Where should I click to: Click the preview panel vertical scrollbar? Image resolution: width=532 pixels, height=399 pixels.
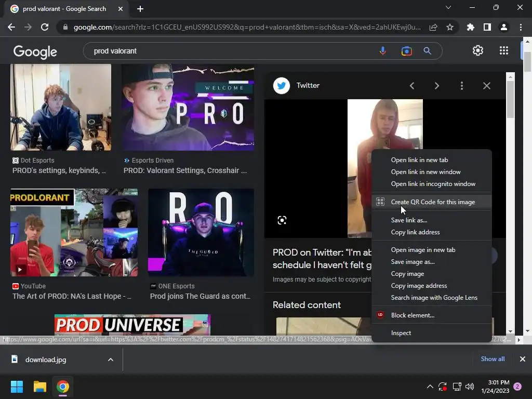510,100
